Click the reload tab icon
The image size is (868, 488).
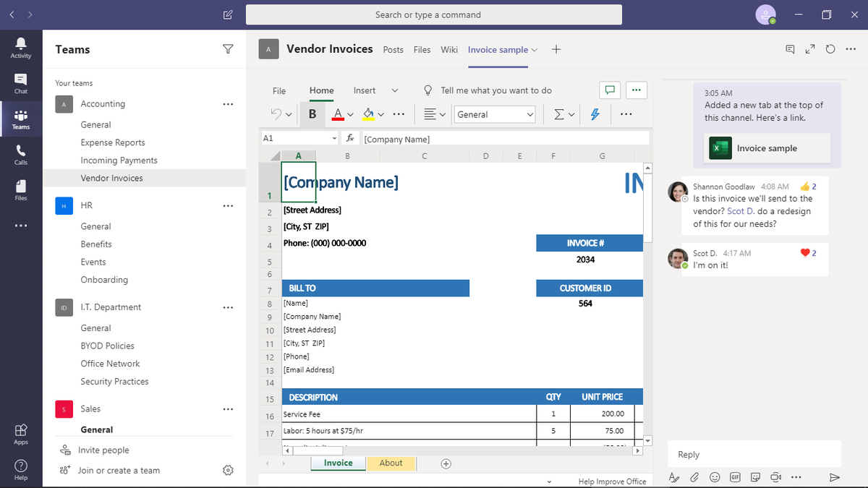pyautogui.click(x=830, y=49)
